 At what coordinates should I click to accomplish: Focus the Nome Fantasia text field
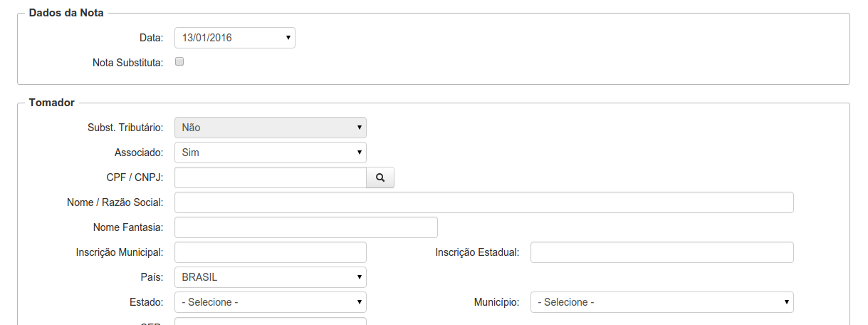click(305, 227)
